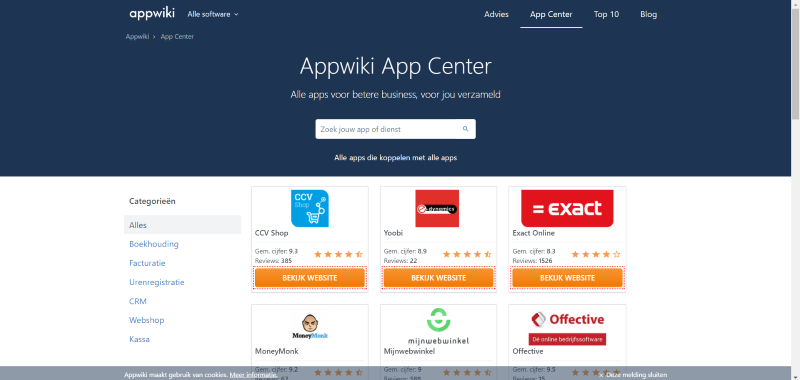Click Bekijk Website for CCV Shop

(310, 278)
